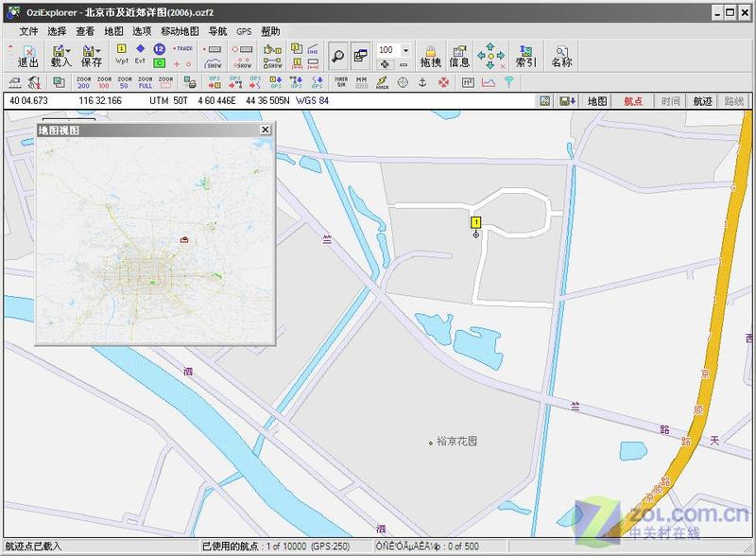Open the GPS menu
Screen dimensions: 756x556
click(x=244, y=31)
